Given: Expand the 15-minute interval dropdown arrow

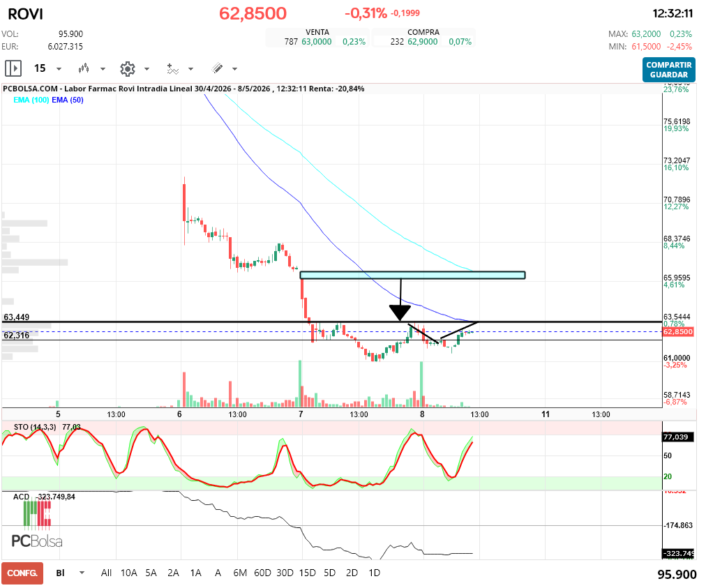Looking at the screenshot, I should [59, 69].
